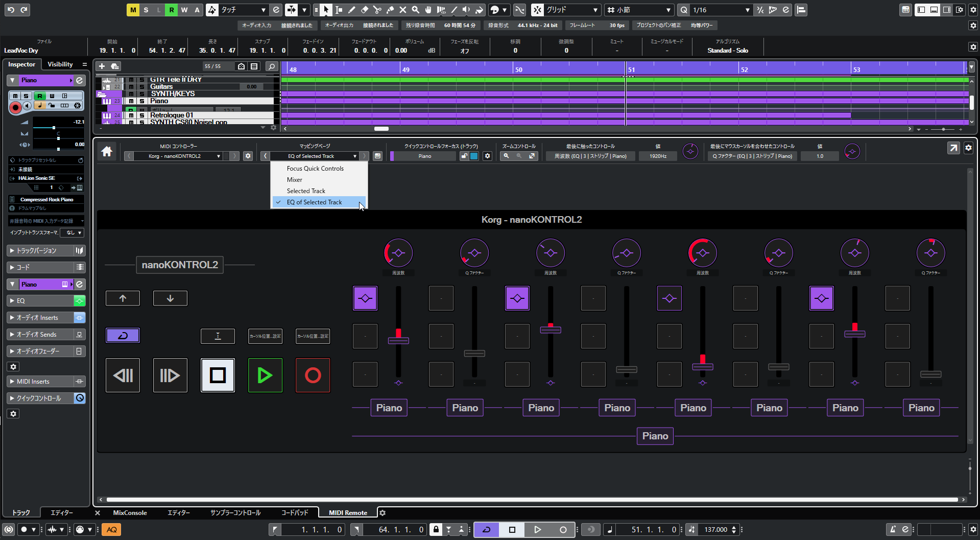Toggle cycle button on nanoKONTROL2 surface
Image resolution: width=980 pixels, height=540 pixels.
click(x=123, y=336)
